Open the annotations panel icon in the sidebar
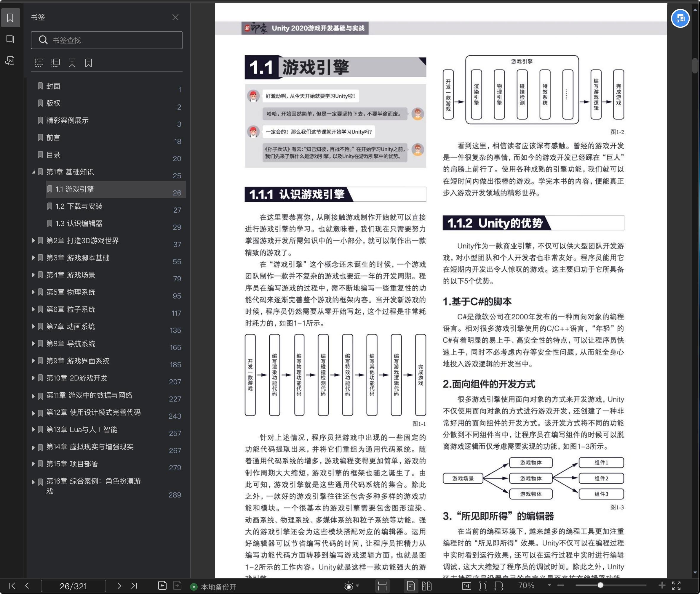 pos(10,61)
